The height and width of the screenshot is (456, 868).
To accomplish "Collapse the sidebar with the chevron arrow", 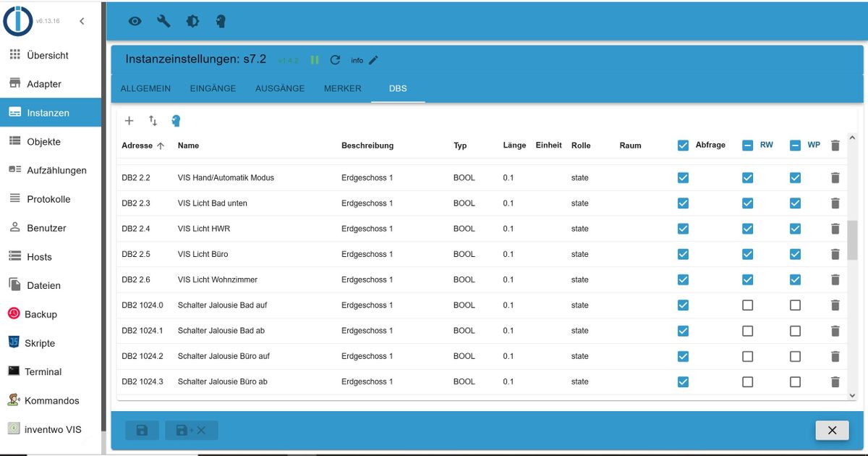I will (82, 21).
